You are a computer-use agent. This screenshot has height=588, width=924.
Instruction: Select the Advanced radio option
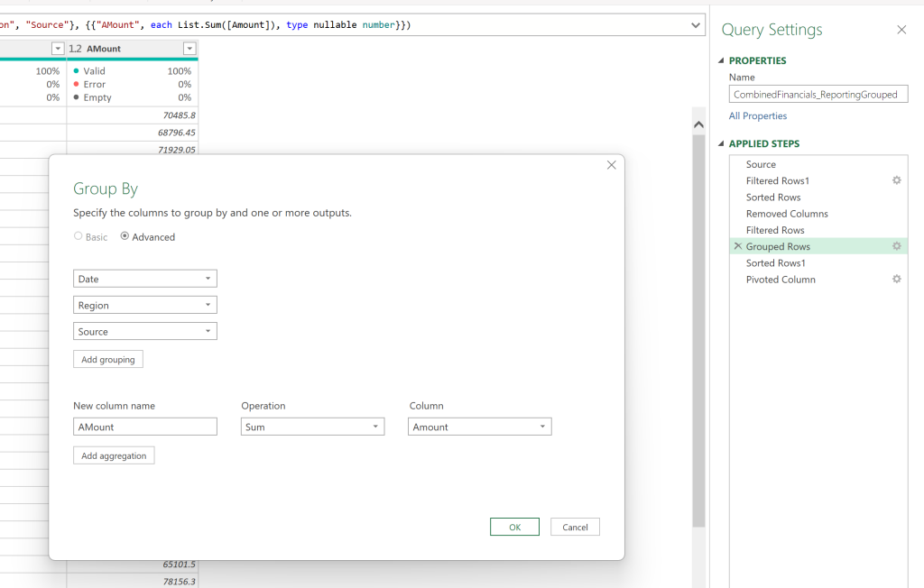coord(125,235)
